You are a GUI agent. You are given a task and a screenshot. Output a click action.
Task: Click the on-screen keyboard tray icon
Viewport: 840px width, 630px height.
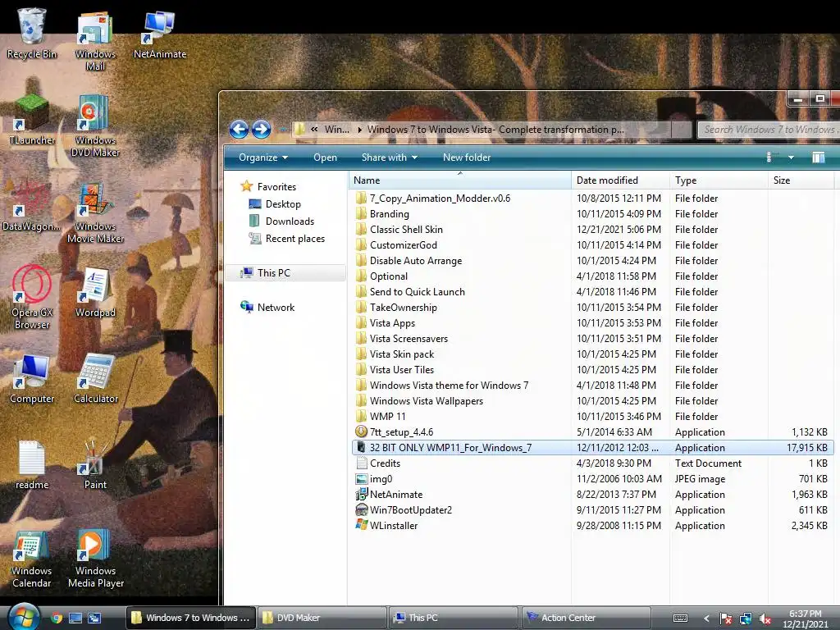(680, 619)
